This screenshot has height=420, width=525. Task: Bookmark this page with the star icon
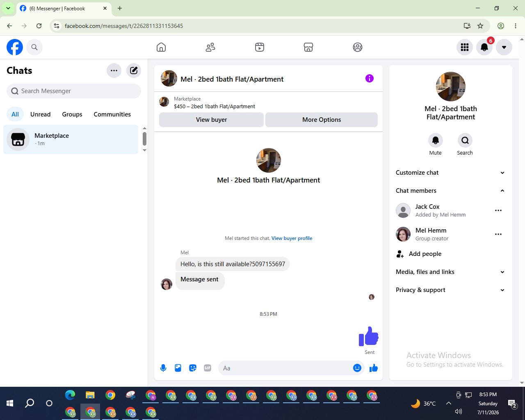pos(480,26)
